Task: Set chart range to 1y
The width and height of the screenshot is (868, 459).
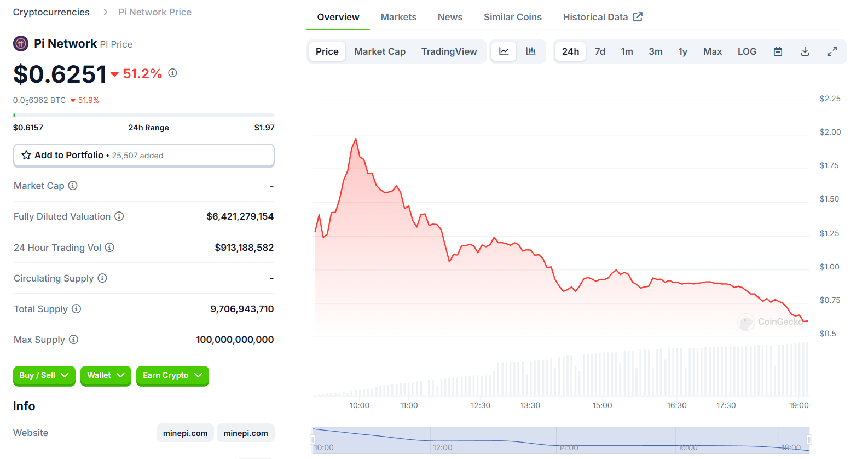Action: [683, 51]
